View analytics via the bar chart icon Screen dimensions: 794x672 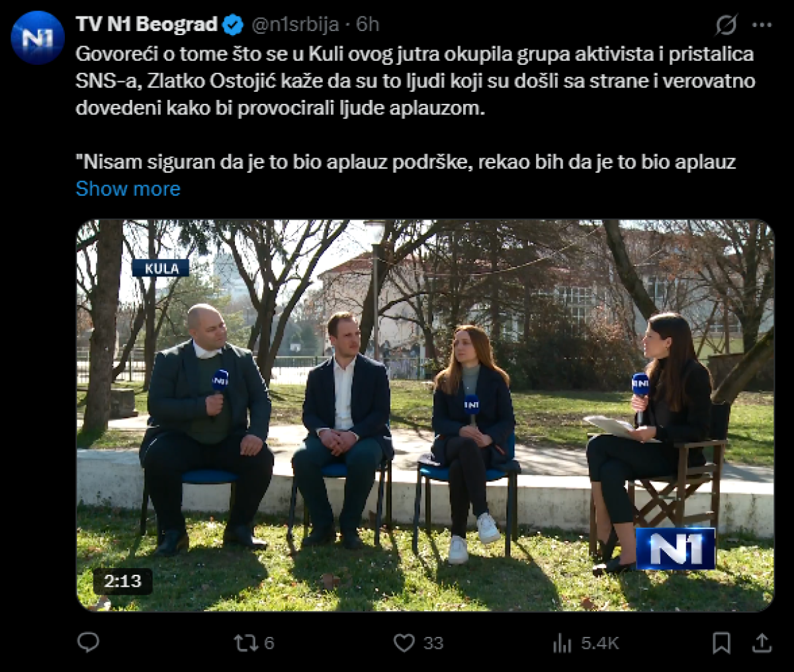click(x=562, y=643)
